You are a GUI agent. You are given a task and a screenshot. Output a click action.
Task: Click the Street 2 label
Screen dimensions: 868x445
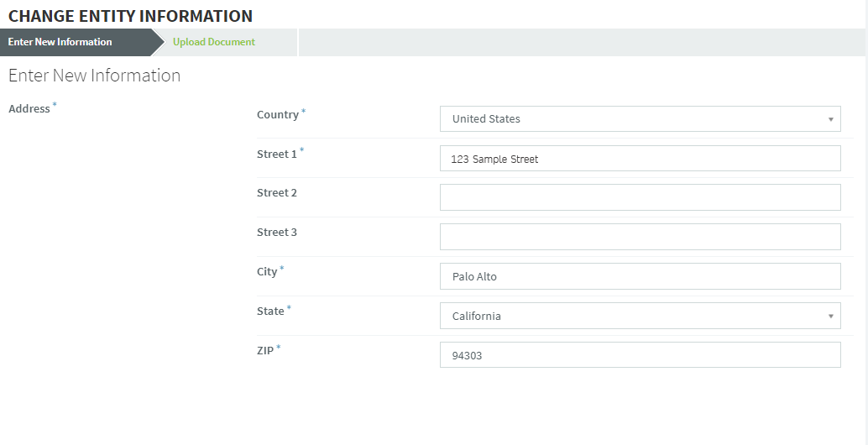click(x=277, y=192)
